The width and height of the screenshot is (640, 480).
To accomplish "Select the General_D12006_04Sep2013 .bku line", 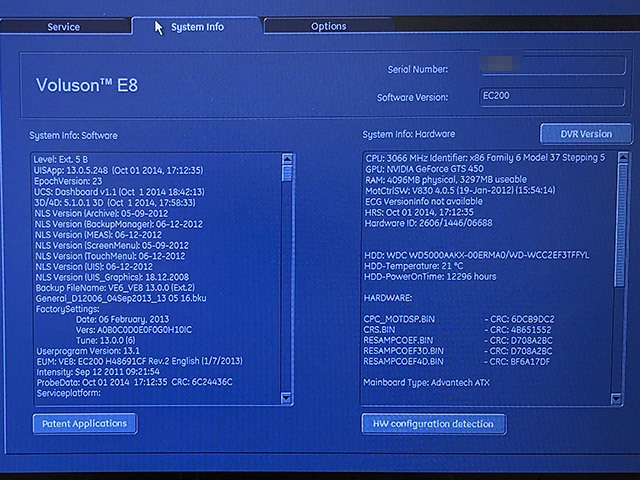I will (121, 298).
